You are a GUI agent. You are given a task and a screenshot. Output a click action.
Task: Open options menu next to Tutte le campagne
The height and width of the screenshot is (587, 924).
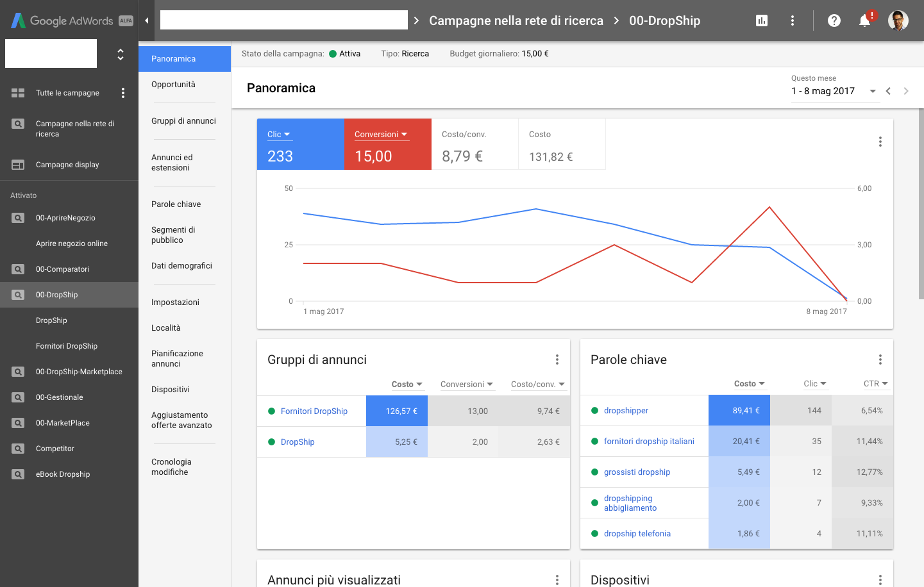pyautogui.click(x=123, y=93)
